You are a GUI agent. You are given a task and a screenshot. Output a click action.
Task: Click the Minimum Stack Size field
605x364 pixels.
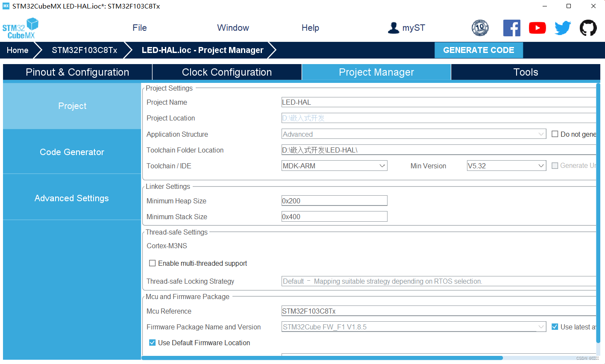click(334, 217)
